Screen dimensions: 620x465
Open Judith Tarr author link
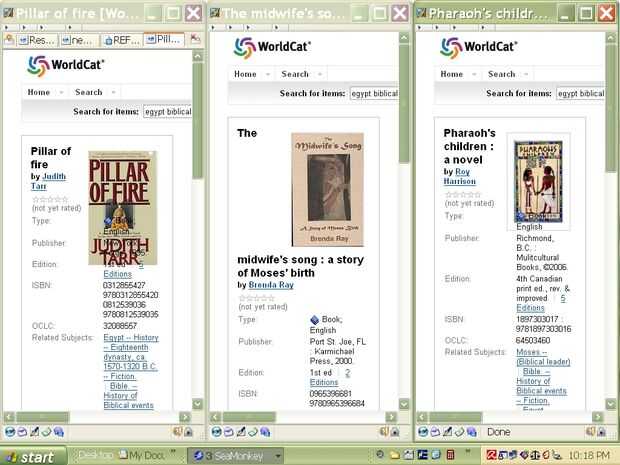tap(48, 181)
